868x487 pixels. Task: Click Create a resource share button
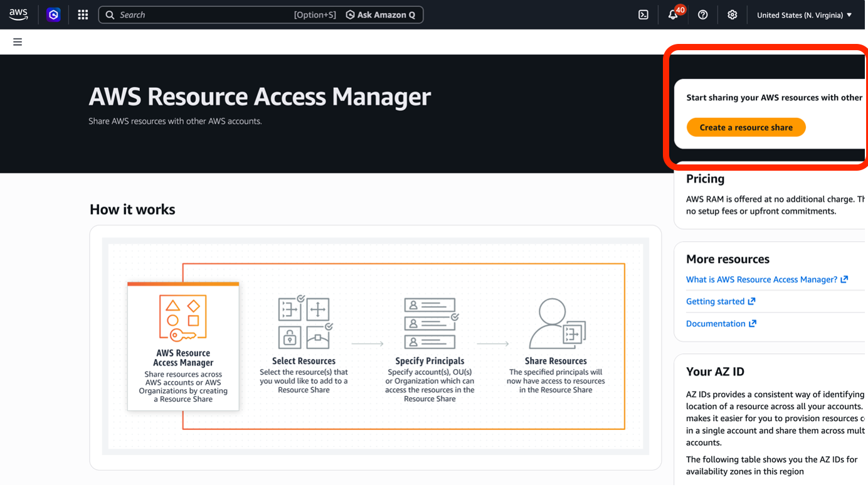pyautogui.click(x=746, y=127)
